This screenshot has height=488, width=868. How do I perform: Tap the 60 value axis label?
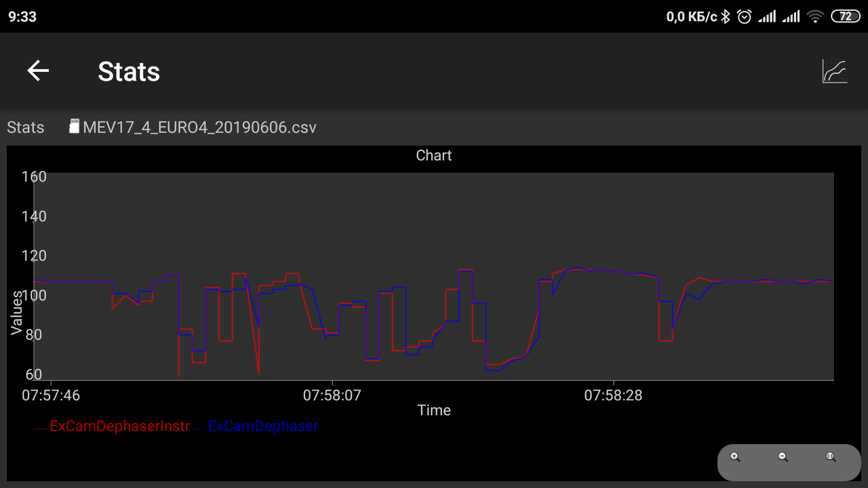(x=34, y=375)
